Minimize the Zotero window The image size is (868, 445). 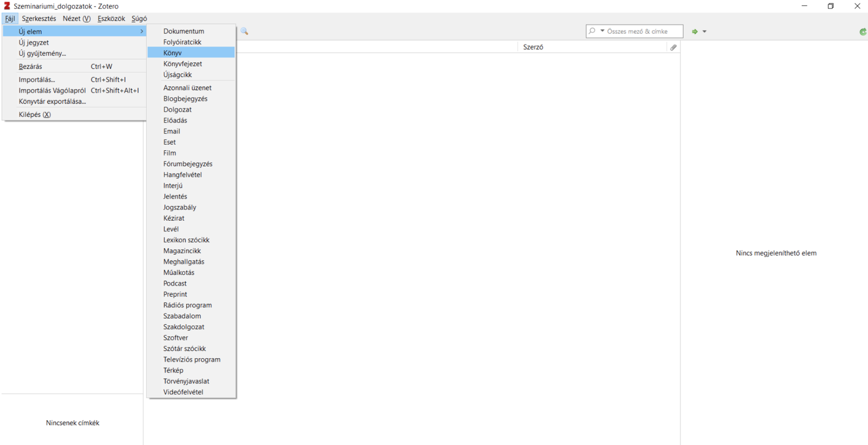pyautogui.click(x=805, y=6)
